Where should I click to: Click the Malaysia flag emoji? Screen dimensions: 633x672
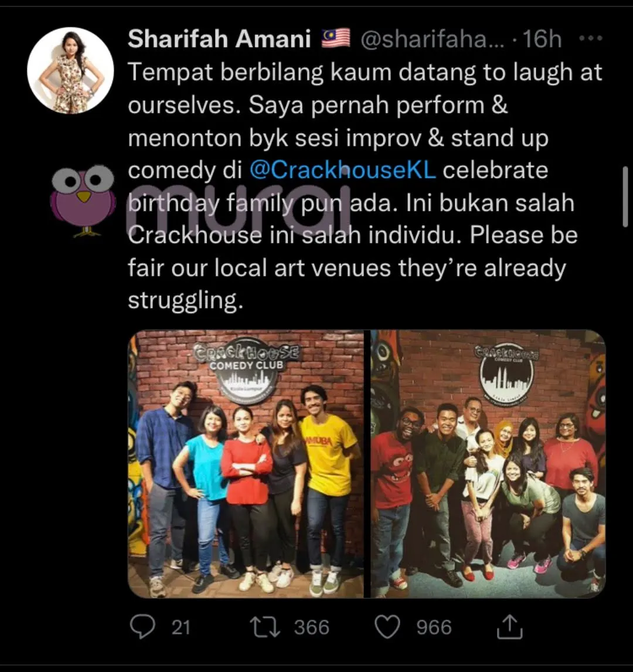(x=336, y=38)
